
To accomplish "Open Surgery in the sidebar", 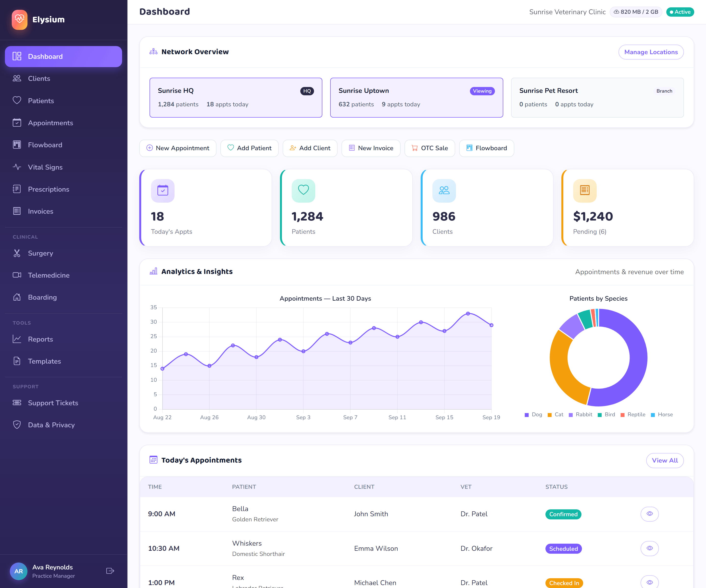I will (x=63, y=253).
